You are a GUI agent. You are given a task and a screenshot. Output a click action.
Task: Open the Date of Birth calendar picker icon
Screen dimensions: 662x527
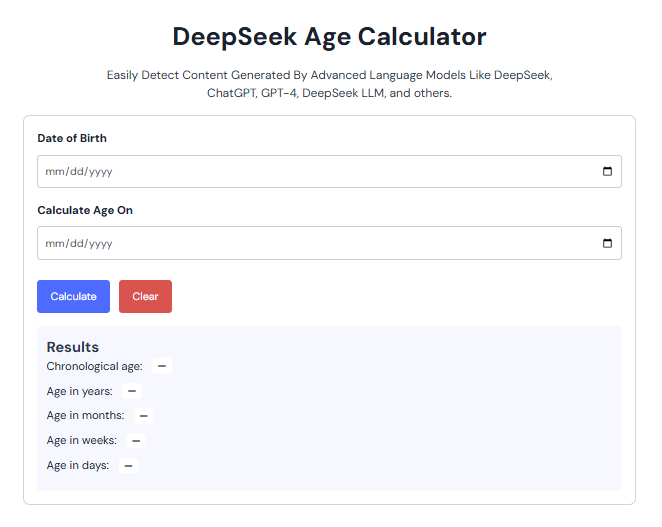(607, 171)
